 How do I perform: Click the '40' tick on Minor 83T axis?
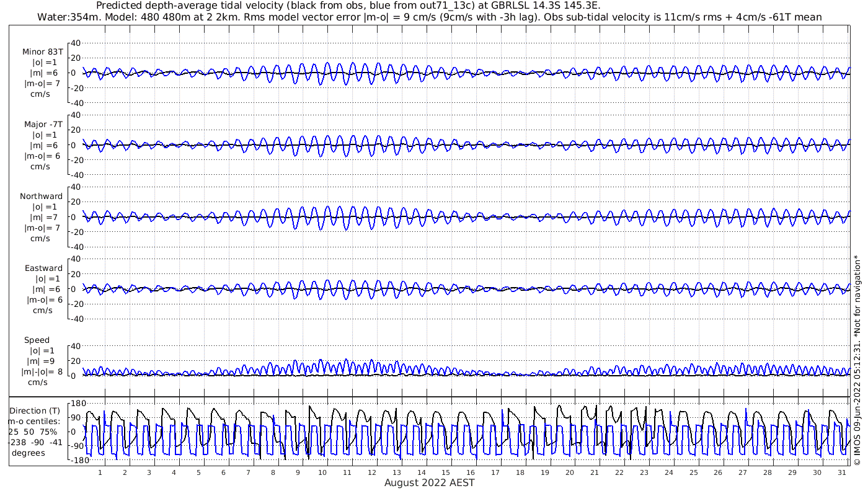[x=76, y=43]
